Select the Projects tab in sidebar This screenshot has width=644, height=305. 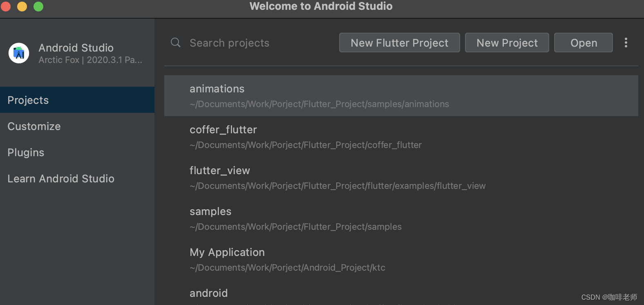pos(77,100)
